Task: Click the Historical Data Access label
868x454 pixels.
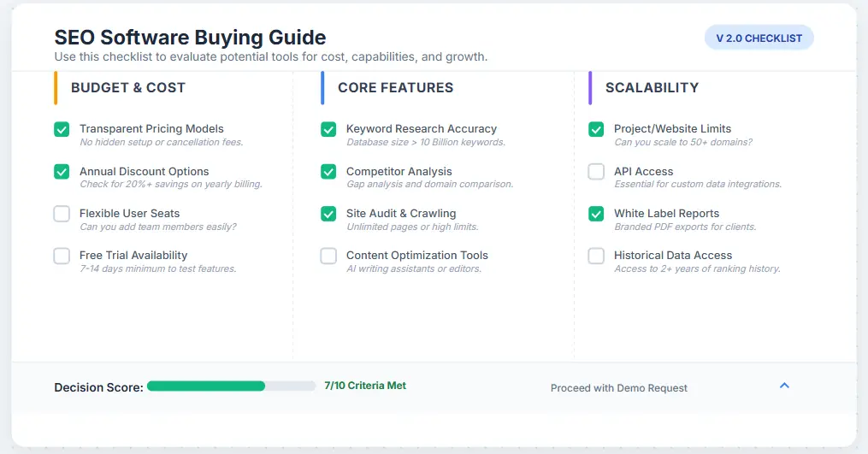Action: click(x=672, y=256)
